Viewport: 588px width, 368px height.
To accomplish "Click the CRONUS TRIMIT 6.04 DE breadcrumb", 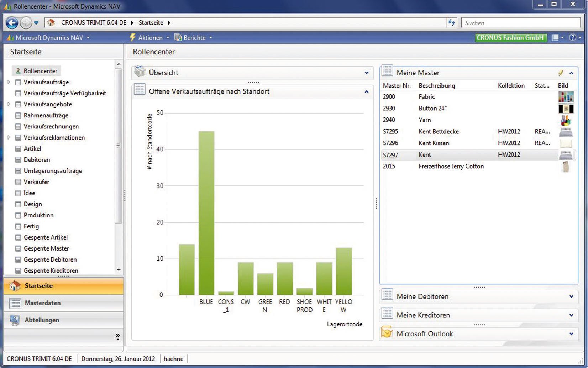I will (94, 23).
